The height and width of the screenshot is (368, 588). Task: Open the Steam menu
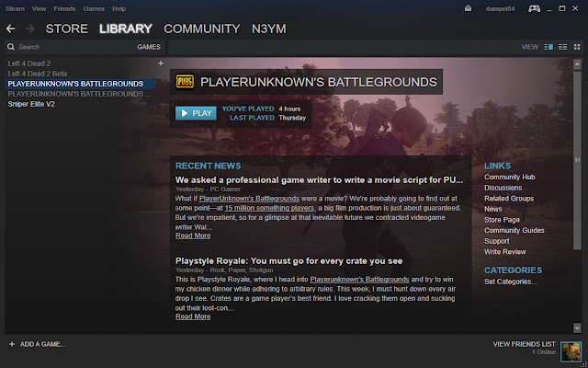point(15,8)
